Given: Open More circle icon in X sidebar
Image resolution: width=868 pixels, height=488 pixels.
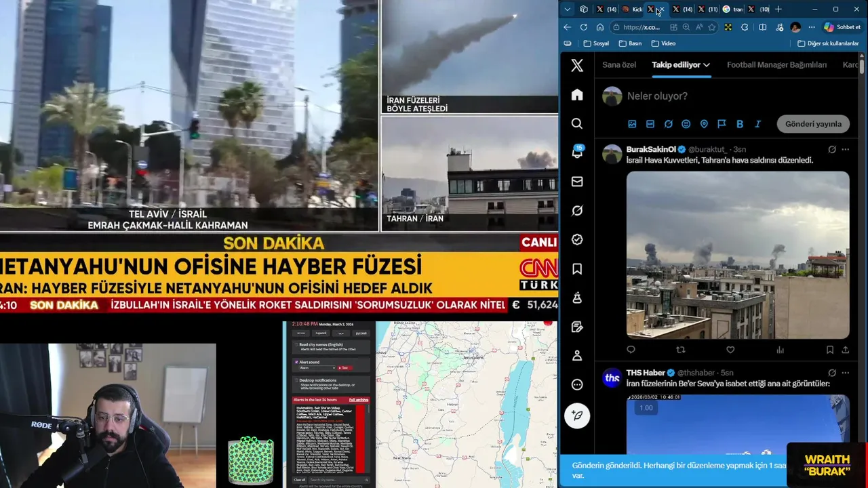Looking at the screenshot, I should (577, 385).
